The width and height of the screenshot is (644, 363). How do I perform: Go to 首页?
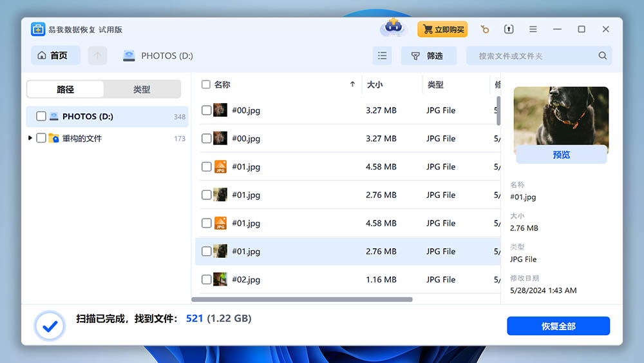55,55
